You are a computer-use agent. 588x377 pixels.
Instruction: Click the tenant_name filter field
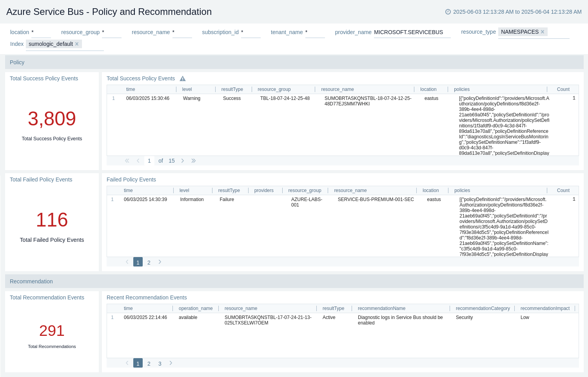click(315, 33)
